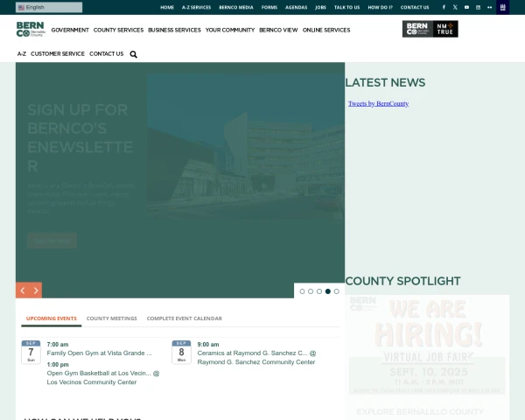Expand Your Community main menu
The height and width of the screenshot is (420, 525).
pyautogui.click(x=230, y=30)
